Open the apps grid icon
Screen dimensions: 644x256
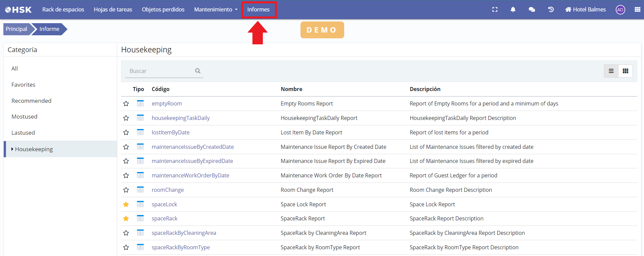(x=637, y=9)
